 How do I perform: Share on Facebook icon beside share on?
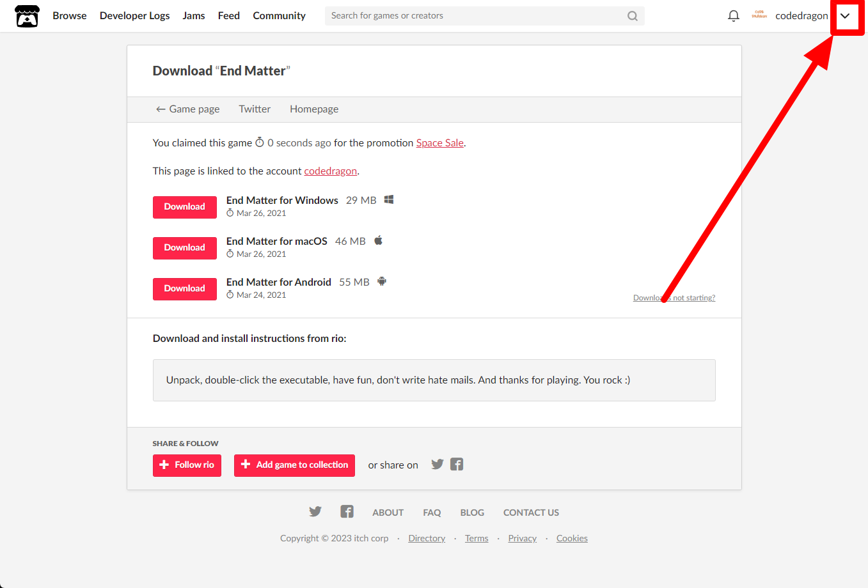[457, 465]
